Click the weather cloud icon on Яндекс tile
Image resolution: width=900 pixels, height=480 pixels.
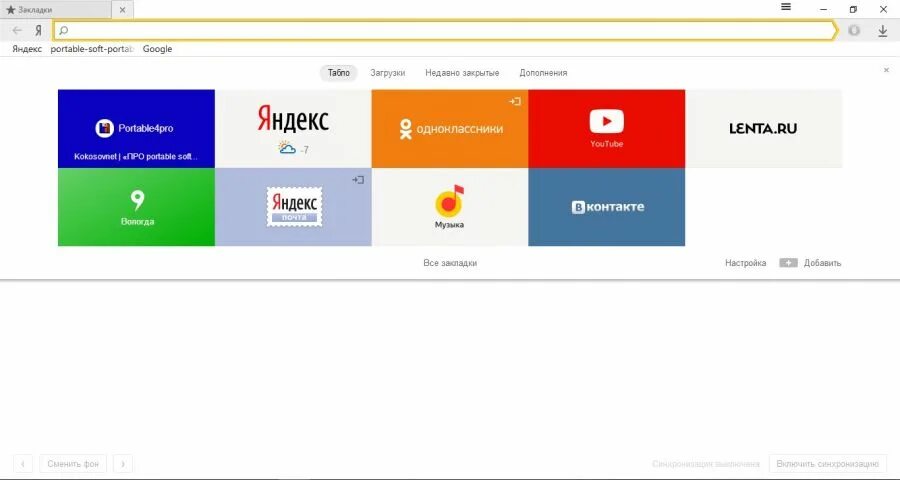[287, 148]
